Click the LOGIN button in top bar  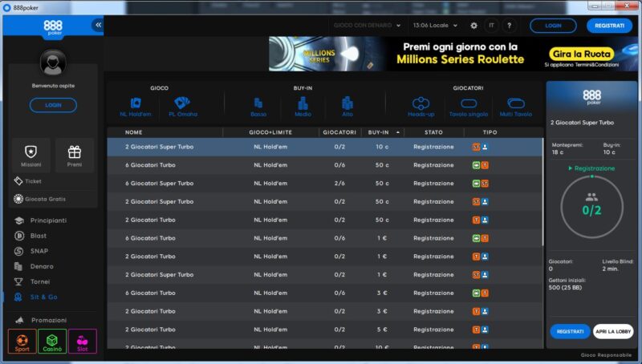tap(553, 26)
